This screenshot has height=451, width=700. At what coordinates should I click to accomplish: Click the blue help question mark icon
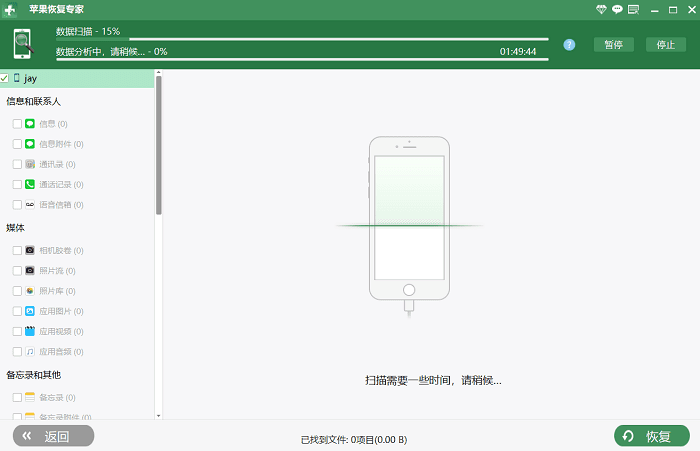tap(569, 45)
